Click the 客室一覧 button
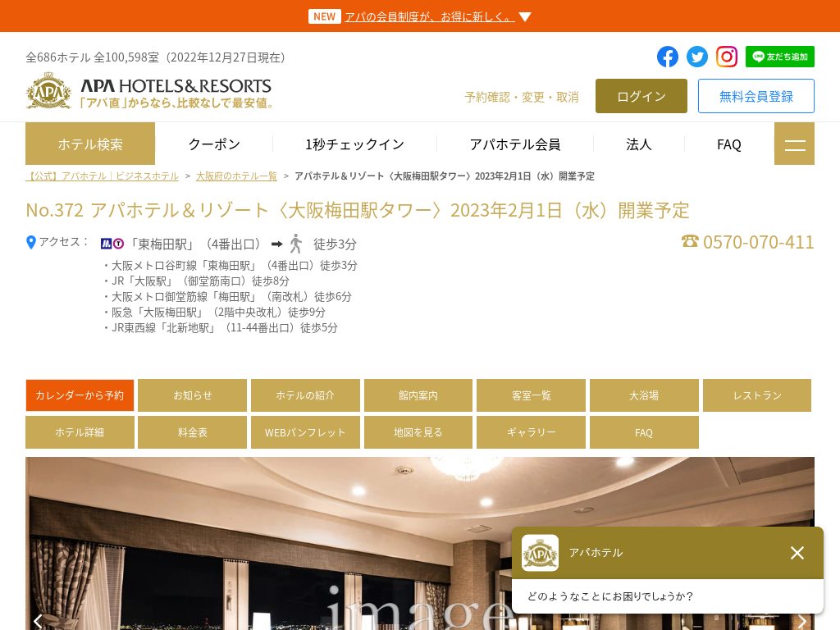 click(x=531, y=395)
